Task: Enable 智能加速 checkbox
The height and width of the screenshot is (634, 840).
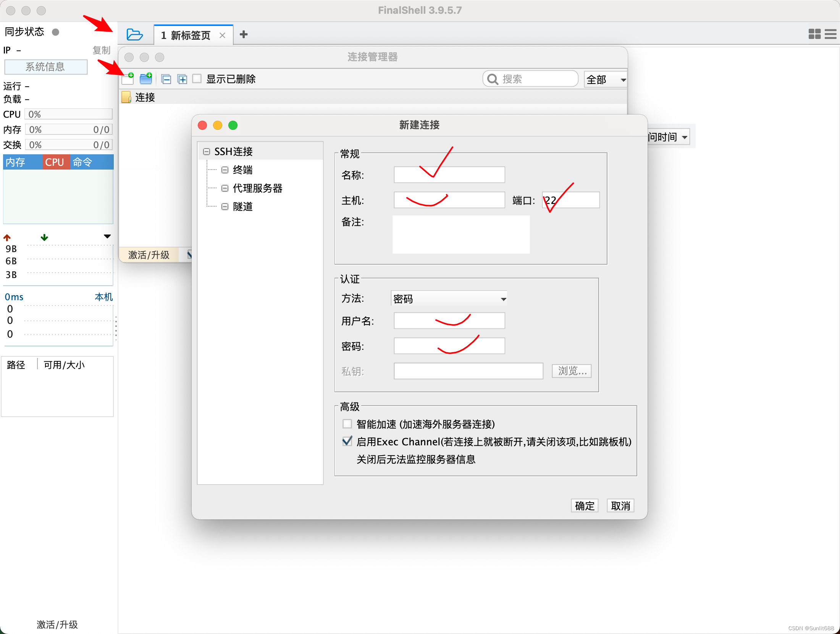Action: (347, 424)
